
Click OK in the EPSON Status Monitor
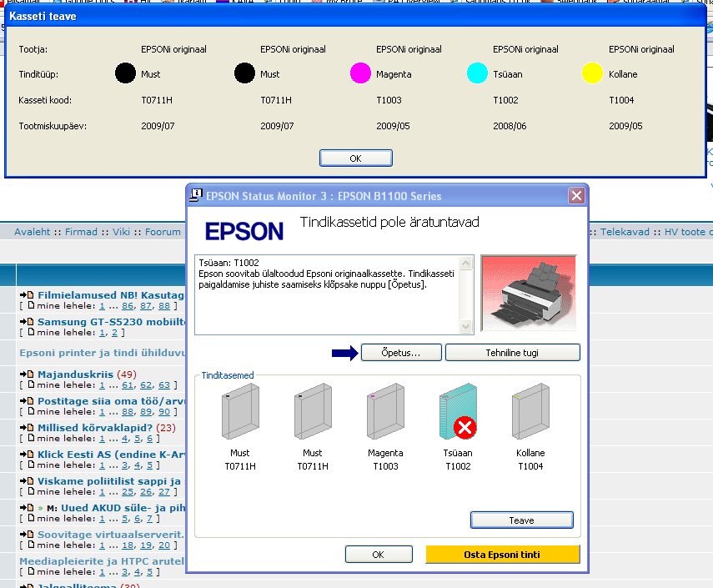[379, 555]
